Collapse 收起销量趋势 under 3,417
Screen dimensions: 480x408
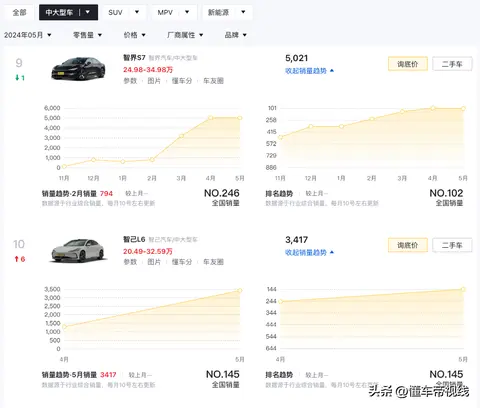[x=309, y=252]
